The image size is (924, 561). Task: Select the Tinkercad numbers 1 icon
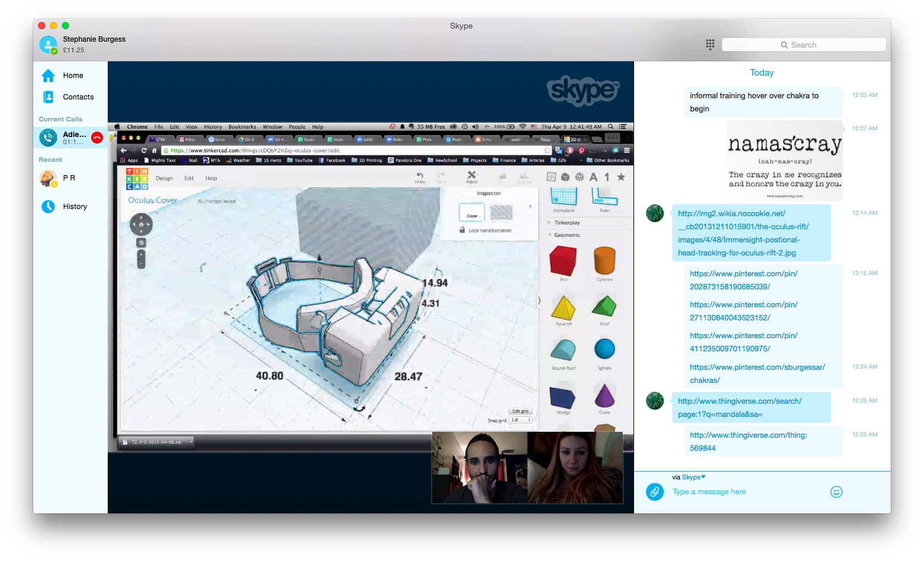point(607,177)
